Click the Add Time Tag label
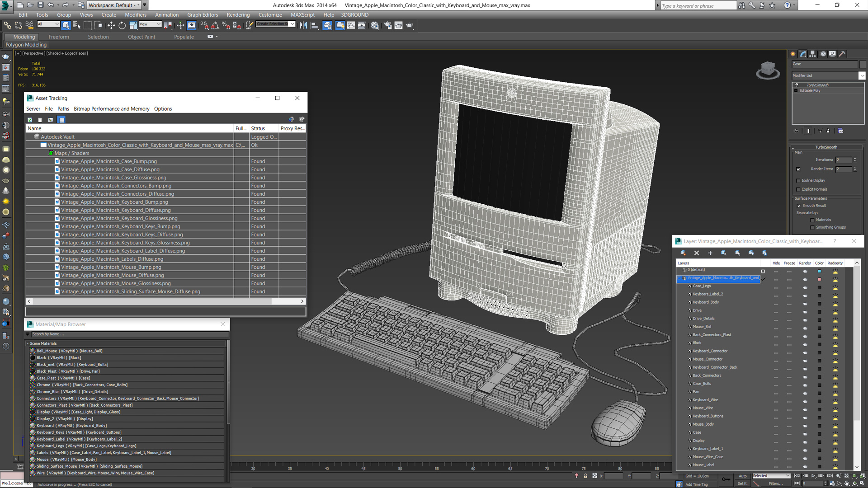This screenshot has width=868, height=488. tap(696, 484)
